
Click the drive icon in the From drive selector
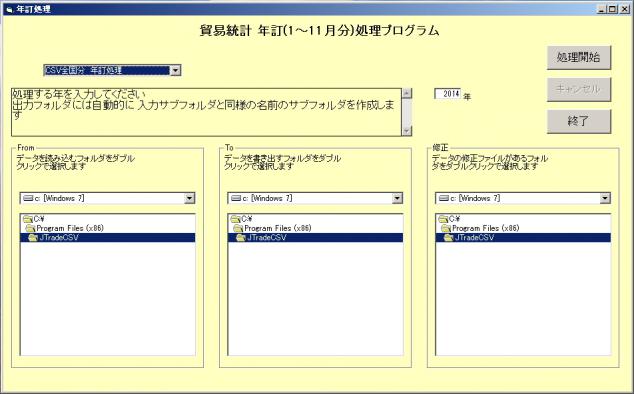28,198
